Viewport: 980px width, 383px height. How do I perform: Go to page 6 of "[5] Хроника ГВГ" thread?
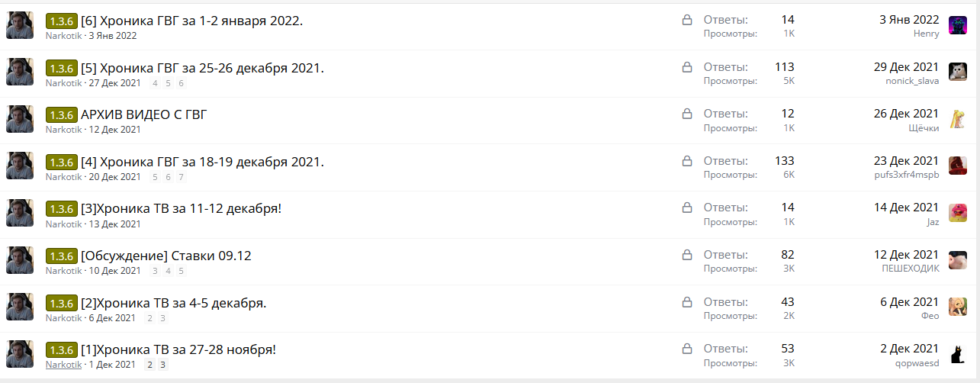pyautogui.click(x=181, y=83)
